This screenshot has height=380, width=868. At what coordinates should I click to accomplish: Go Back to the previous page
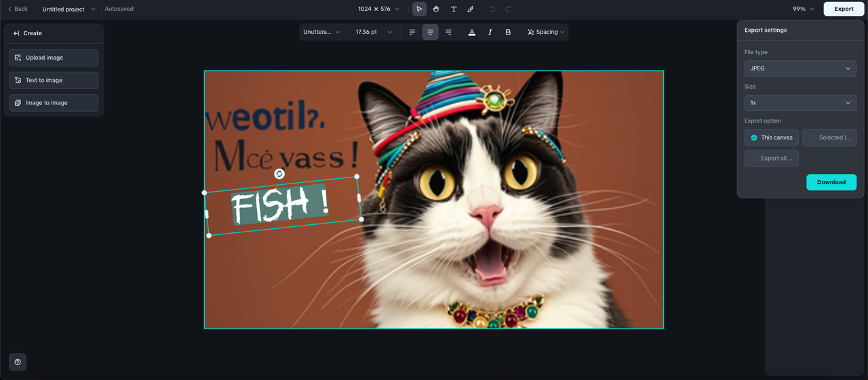[x=18, y=9]
